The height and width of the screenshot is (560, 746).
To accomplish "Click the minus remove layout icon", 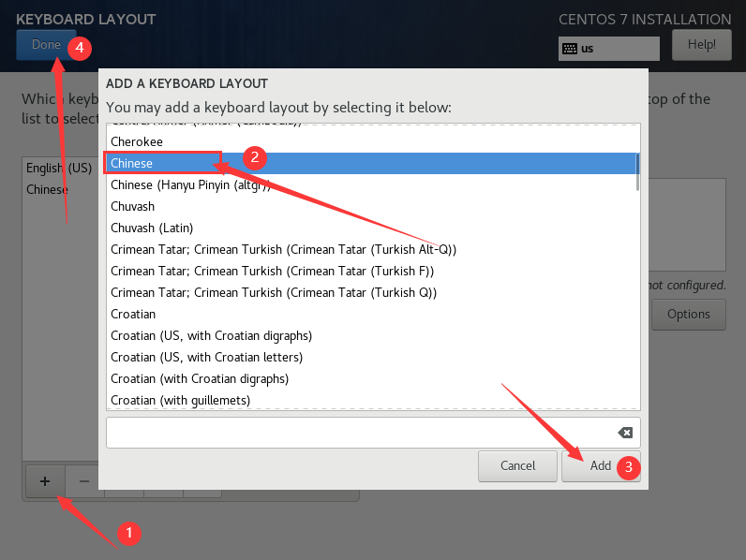I will pos(83,480).
